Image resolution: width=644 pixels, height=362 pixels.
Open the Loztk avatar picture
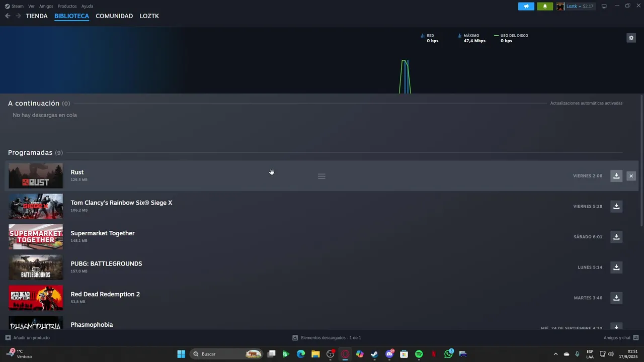560,6
